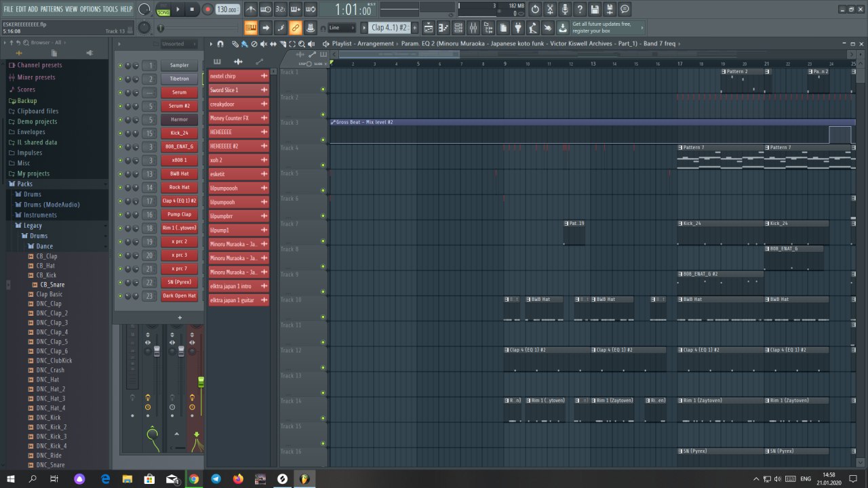Select the Delete tool in Playlist
The width and height of the screenshot is (868, 488).
click(x=254, y=43)
